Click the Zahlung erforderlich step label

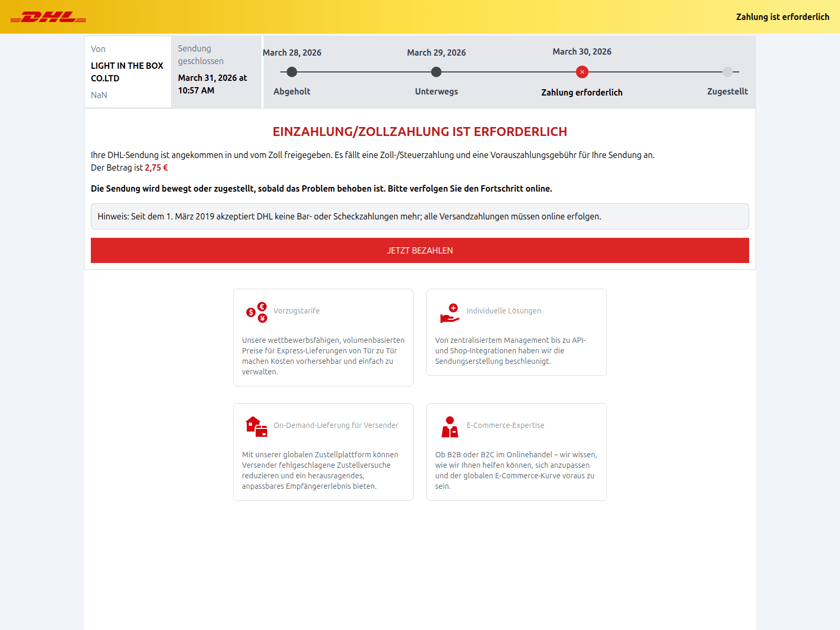[582, 92]
